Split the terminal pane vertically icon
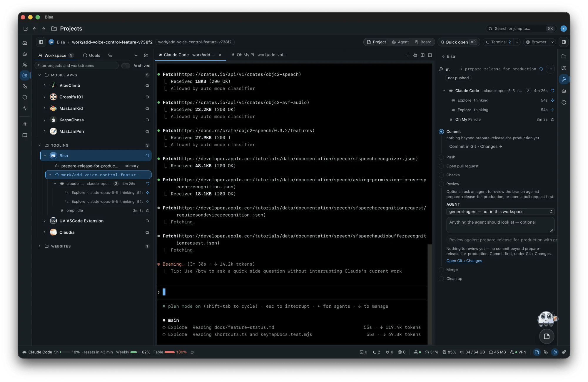The image size is (588, 382). pos(422,55)
